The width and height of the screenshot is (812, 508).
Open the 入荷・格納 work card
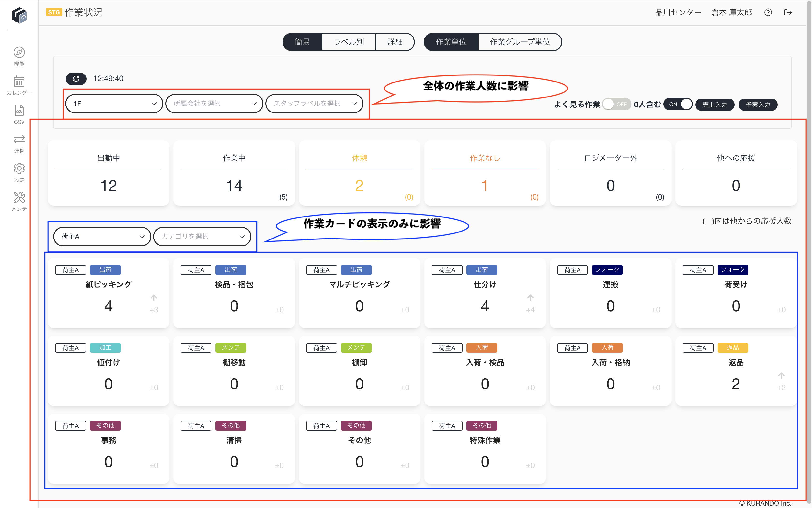tap(610, 371)
